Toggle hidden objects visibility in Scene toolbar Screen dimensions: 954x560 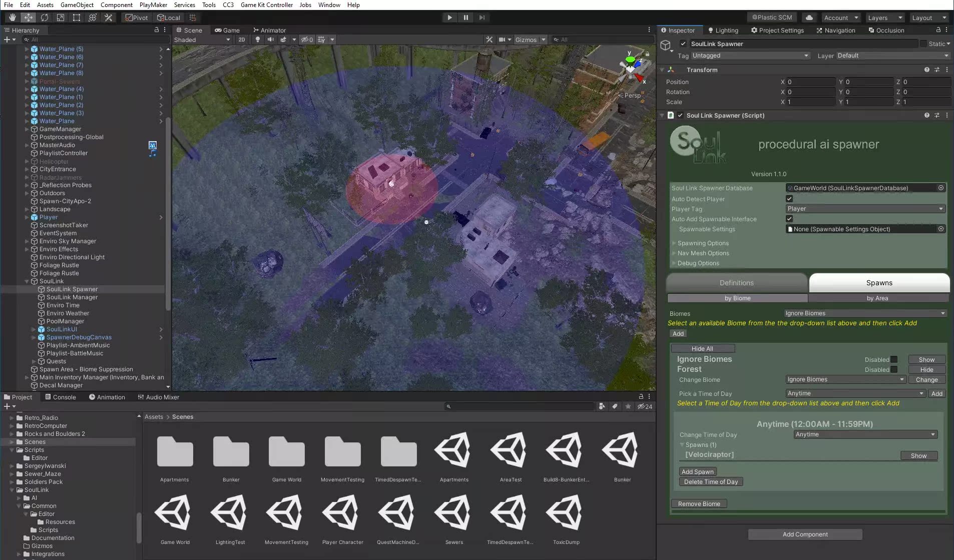pyautogui.click(x=307, y=40)
